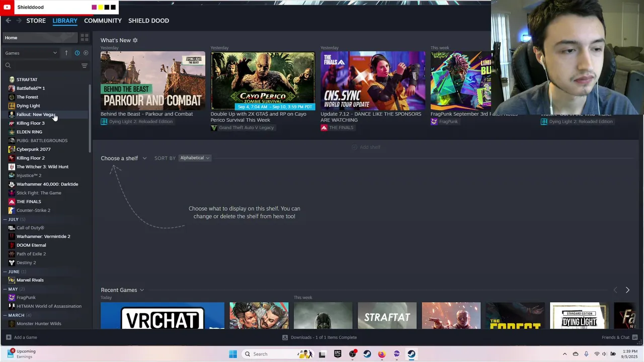Click the Destiny 2 icon in sidebar
Image resolution: width=644 pixels, height=362 pixels.
tap(12, 262)
